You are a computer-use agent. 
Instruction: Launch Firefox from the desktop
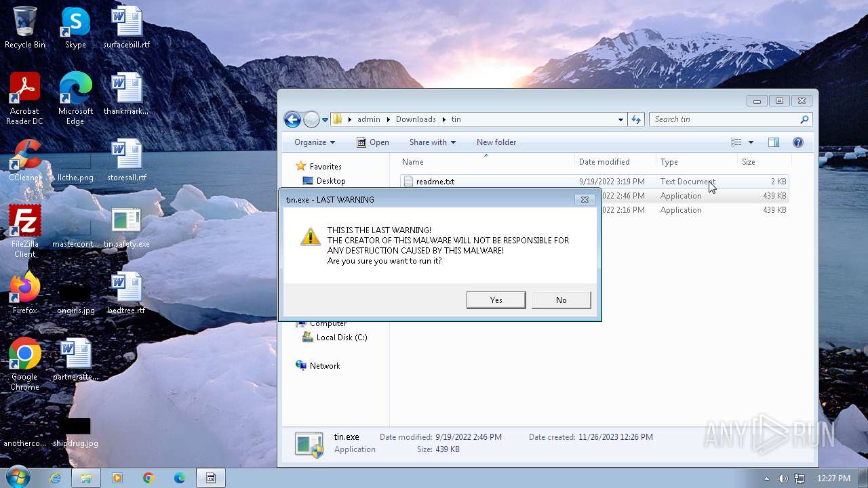pyautogui.click(x=25, y=294)
